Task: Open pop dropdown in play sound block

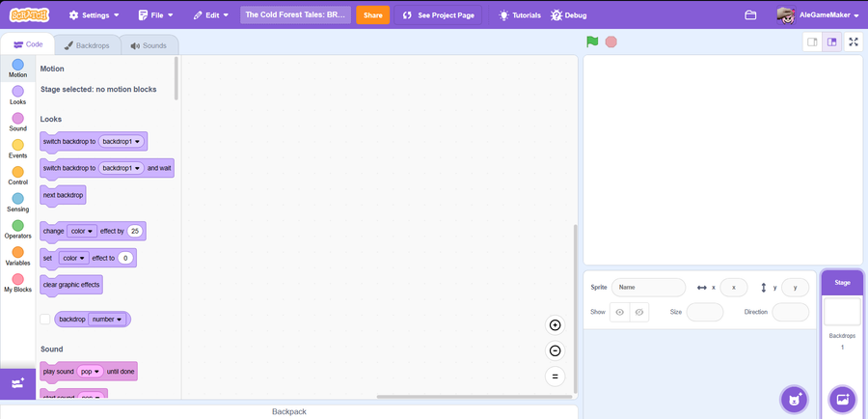Action: [91, 372]
